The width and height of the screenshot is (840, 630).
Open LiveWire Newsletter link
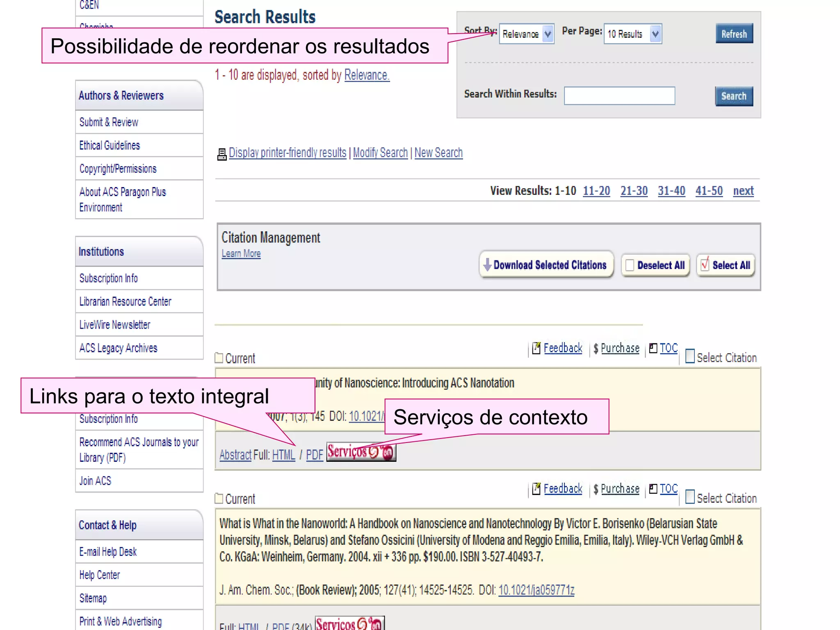click(114, 325)
